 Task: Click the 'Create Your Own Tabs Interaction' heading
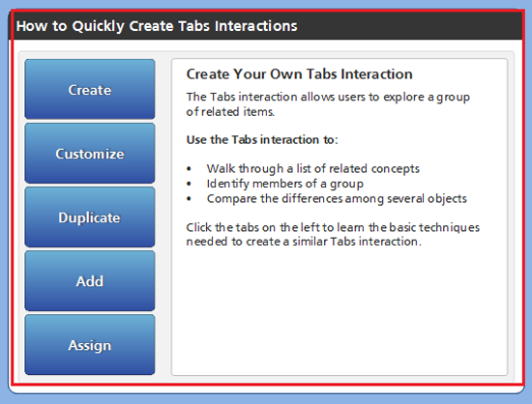[x=299, y=73]
